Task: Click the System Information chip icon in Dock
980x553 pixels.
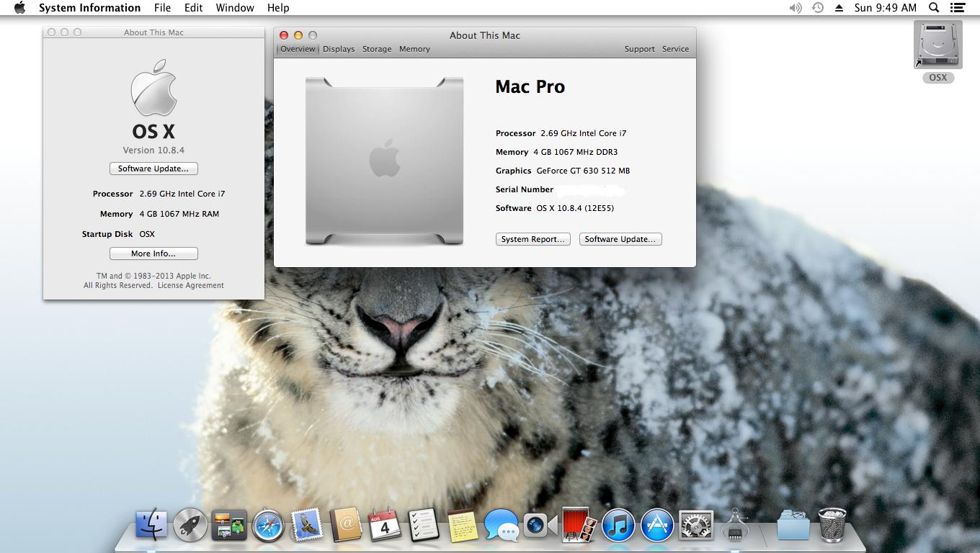Action: [735, 525]
